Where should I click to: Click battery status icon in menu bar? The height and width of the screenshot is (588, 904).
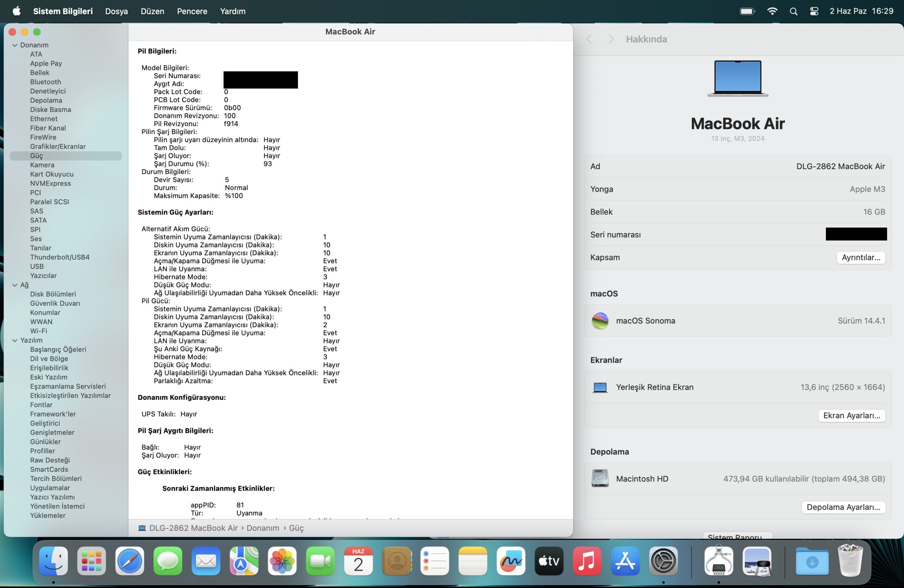coord(747,11)
